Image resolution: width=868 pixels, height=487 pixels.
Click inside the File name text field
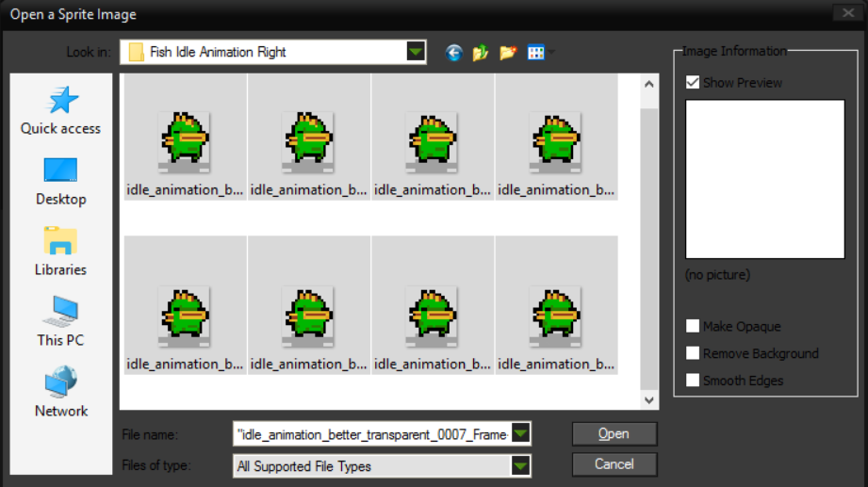[372, 434]
